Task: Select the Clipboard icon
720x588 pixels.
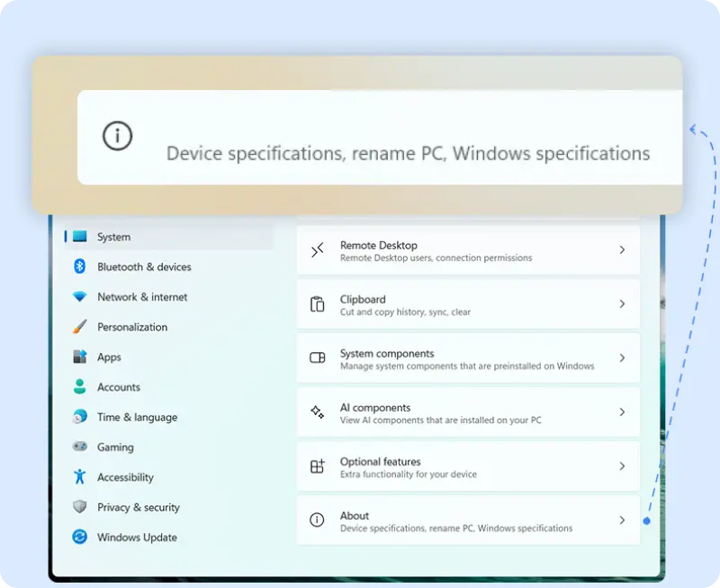Action: (x=318, y=304)
